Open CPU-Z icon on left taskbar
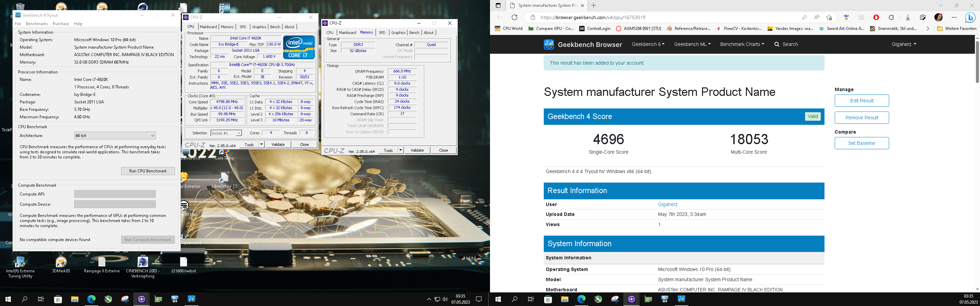 (x=142, y=299)
